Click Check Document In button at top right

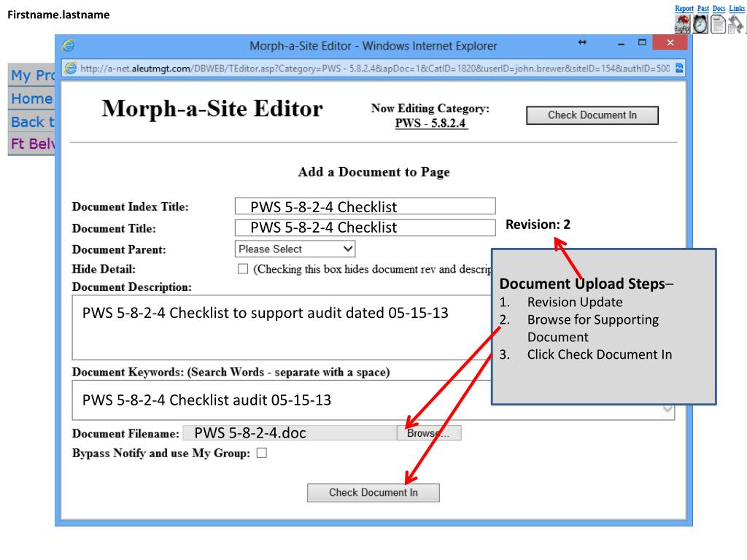[x=592, y=115]
